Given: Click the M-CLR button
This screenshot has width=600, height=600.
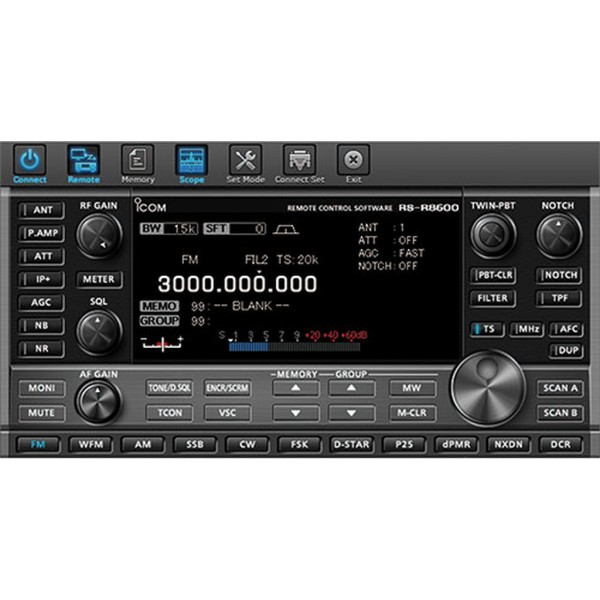Looking at the screenshot, I should (x=412, y=413).
